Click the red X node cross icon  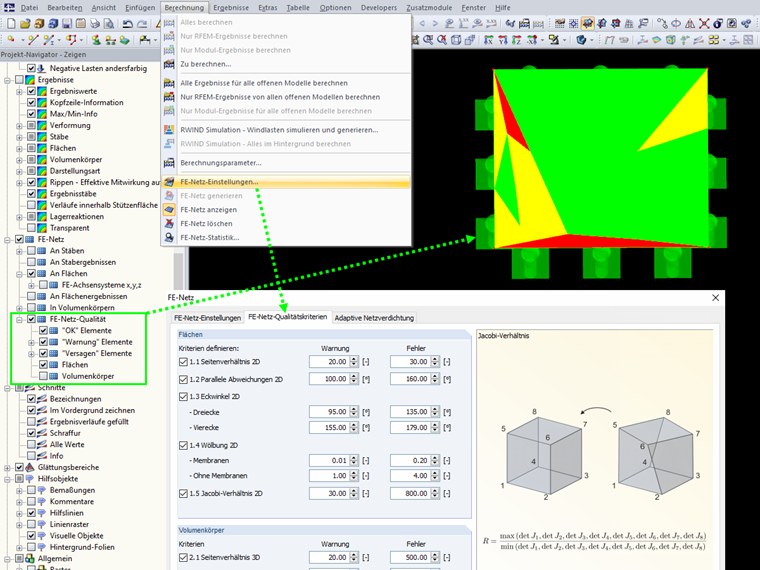tap(704, 23)
